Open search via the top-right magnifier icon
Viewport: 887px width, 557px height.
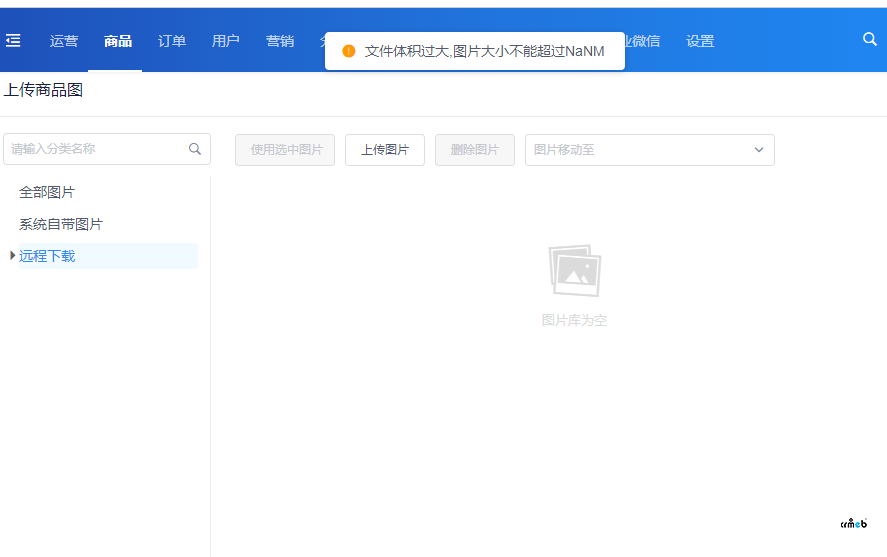coord(869,39)
